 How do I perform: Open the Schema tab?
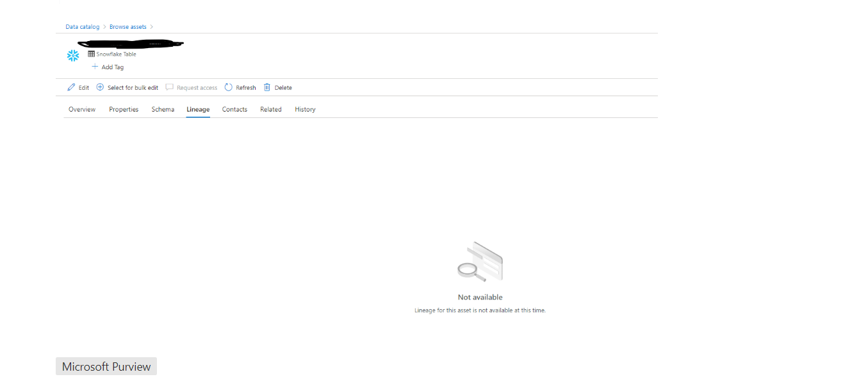tap(163, 110)
